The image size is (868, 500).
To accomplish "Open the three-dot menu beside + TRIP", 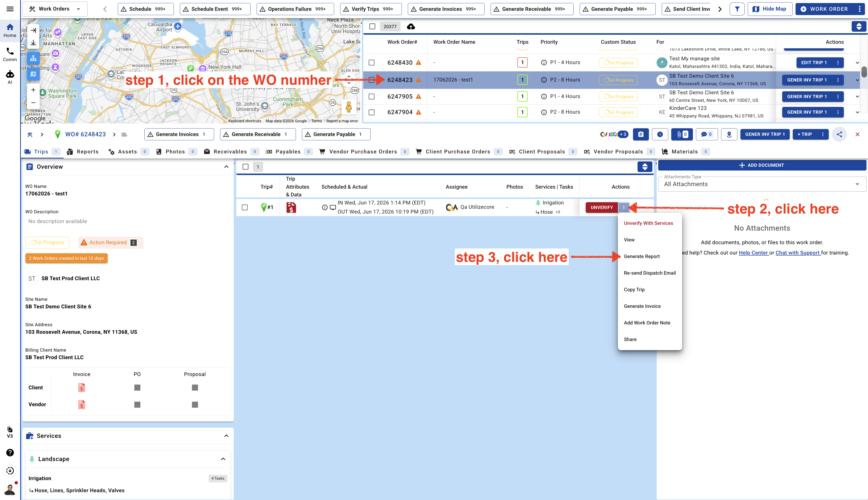I will [823, 134].
